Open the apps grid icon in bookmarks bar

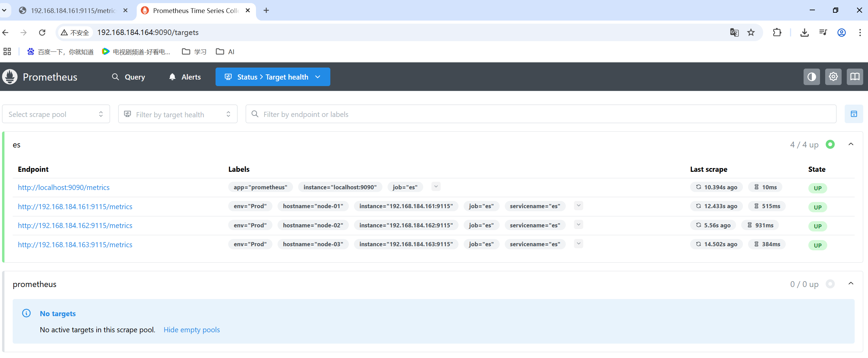coord(7,51)
